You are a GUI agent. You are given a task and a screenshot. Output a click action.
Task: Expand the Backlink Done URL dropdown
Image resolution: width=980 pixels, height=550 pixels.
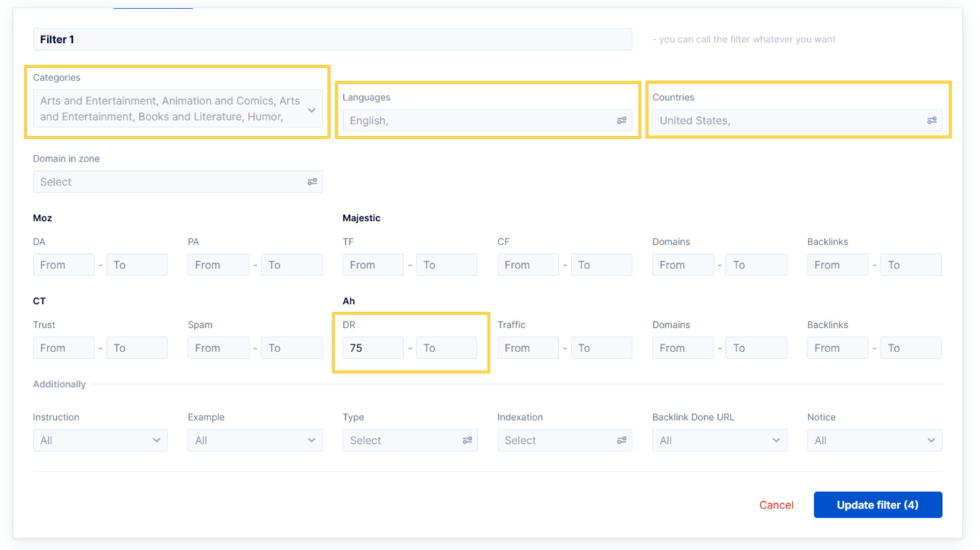[719, 440]
